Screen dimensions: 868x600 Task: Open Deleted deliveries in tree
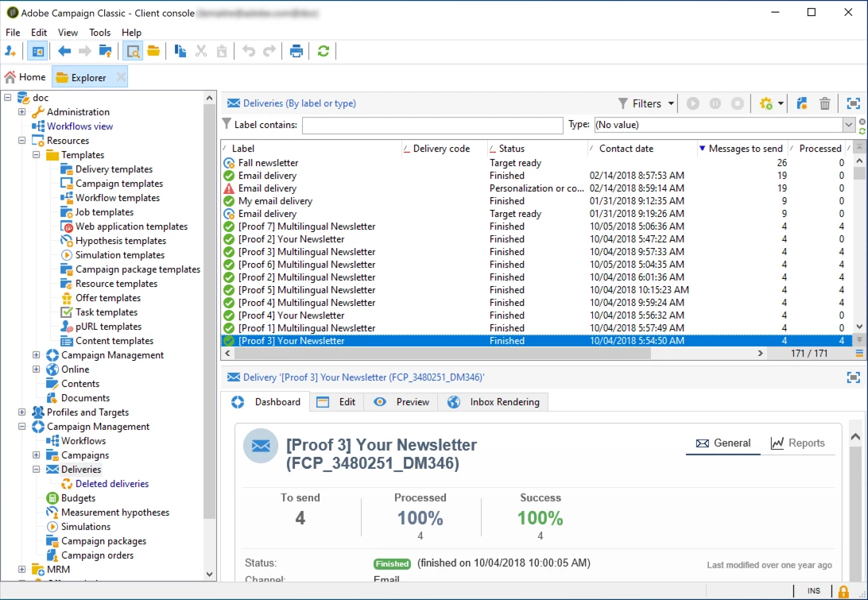112,484
